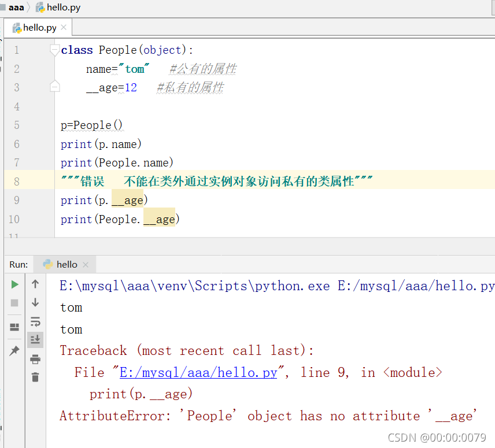
Task: Click the python.exe command line in console
Action: (x=277, y=286)
